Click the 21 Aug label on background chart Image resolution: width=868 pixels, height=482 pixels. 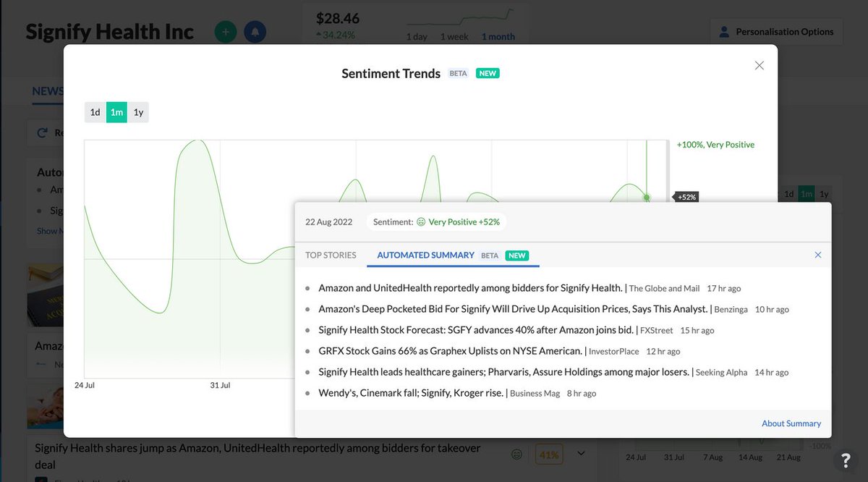[x=790, y=457]
